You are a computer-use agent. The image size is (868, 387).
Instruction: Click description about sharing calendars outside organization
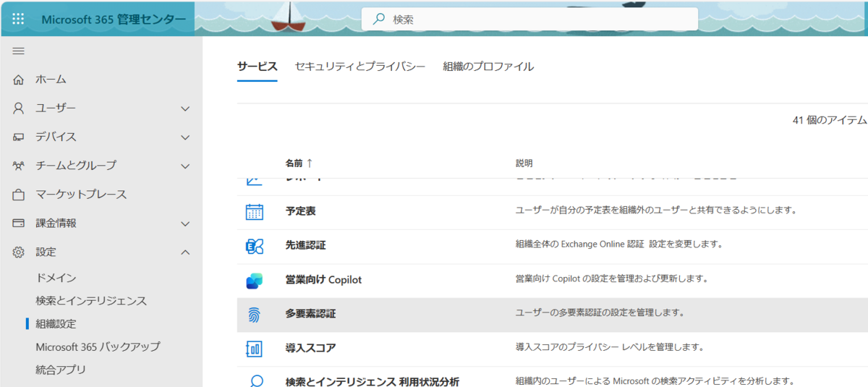coord(655,210)
